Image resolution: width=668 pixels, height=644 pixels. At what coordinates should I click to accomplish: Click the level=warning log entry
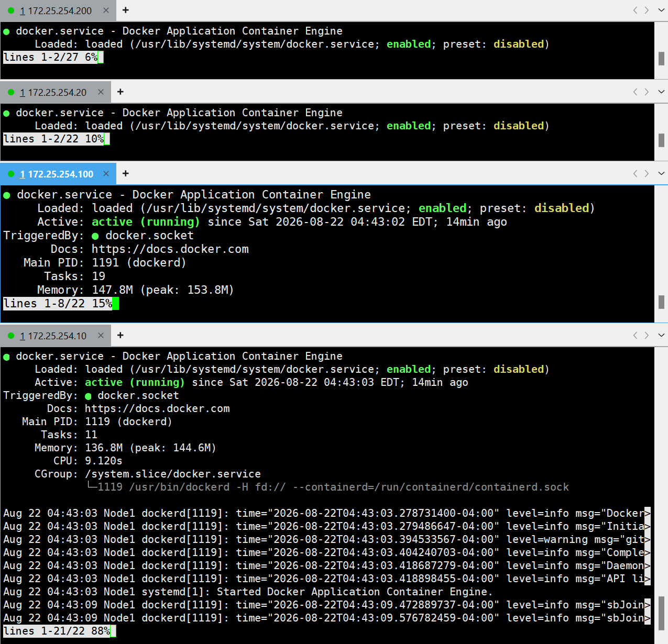point(327,539)
